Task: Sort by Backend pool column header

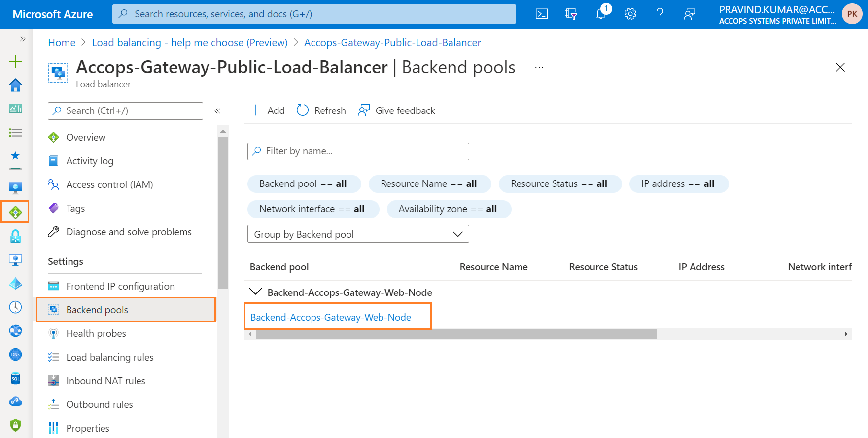Action: pyautogui.click(x=279, y=267)
